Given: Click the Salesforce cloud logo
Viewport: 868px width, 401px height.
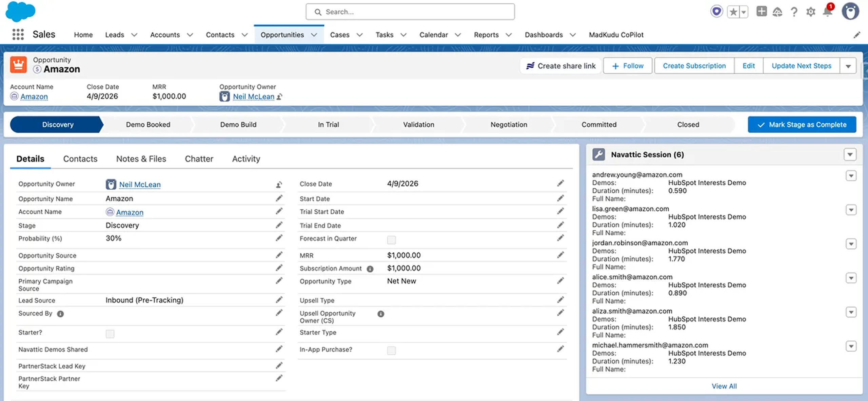Looking at the screenshot, I should coord(20,11).
